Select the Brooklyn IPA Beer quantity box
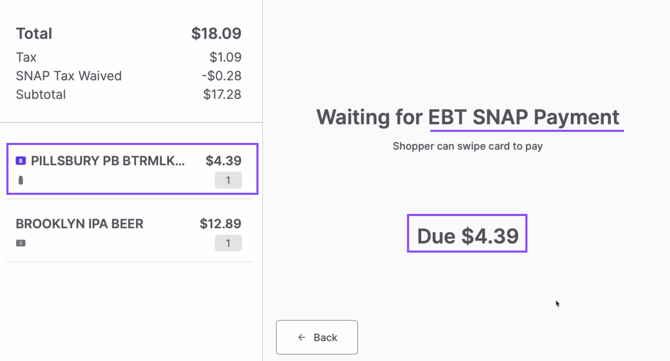Viewport: 670px width, 361px height. 228,243
